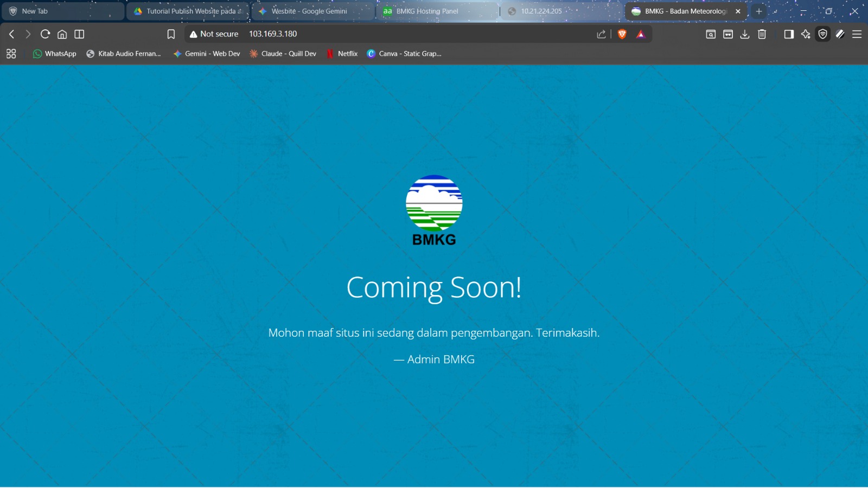868x488 pixels.
Task: Close the BMKG - Badan Meteorologi tab
Action: click(738, 11)
